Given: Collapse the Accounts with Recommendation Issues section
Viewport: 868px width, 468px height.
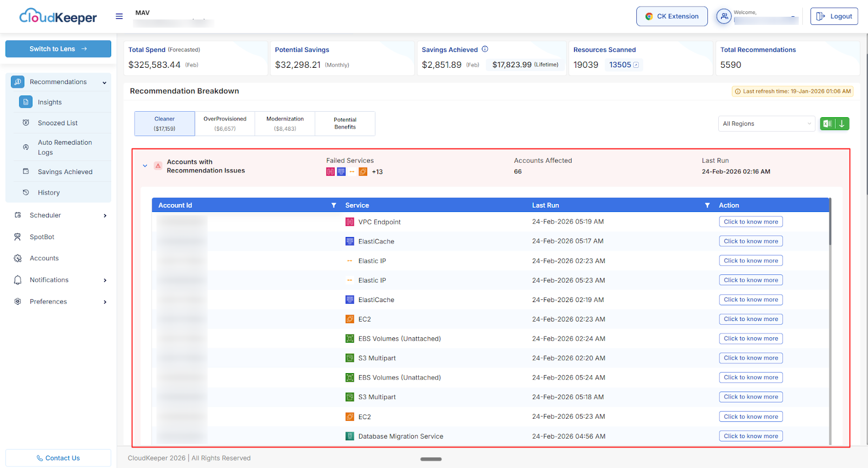Looking at the screenshot, I should pyautogui.click(x=145, y=166).
